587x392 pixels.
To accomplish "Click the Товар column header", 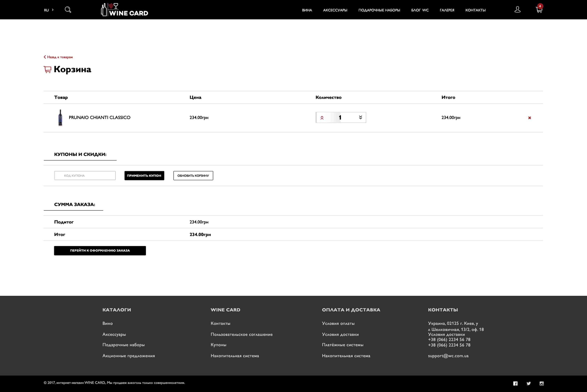I will pyautogui.click(x=61, y=97).
